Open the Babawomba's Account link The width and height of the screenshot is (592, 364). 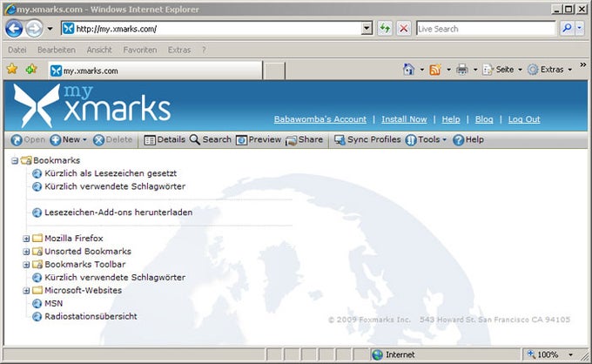[x=320, y=119]
